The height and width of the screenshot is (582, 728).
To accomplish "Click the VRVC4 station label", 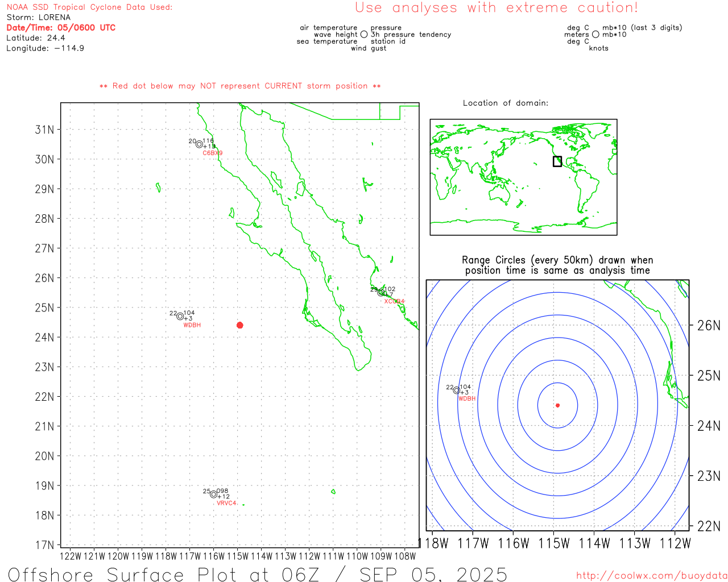I will click(x=226, y=504).
